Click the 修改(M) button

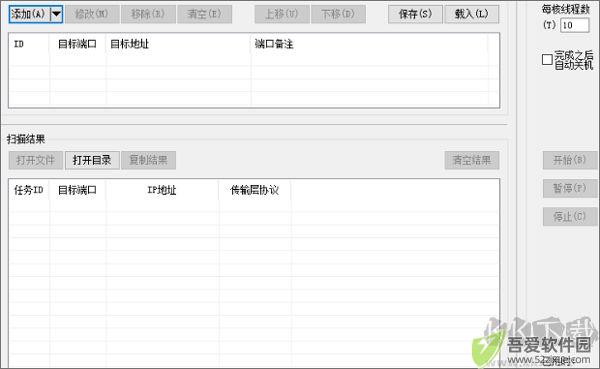click(91, 15)
